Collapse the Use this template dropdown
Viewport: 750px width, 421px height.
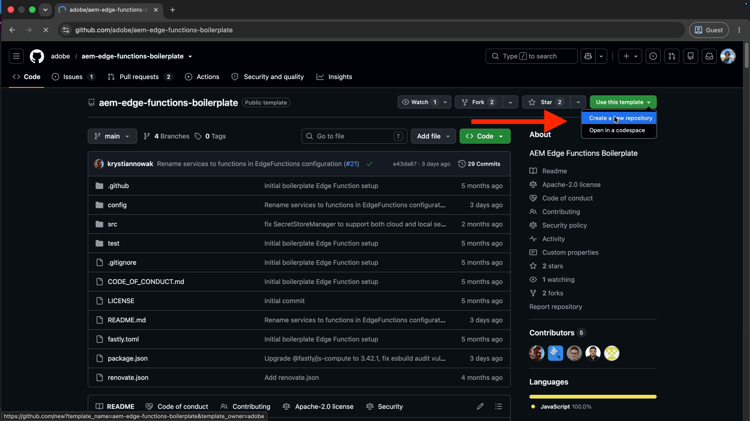point(623,102)
